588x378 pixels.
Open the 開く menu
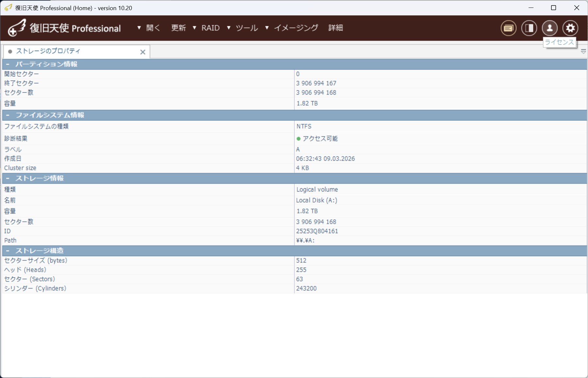[153, 28]
